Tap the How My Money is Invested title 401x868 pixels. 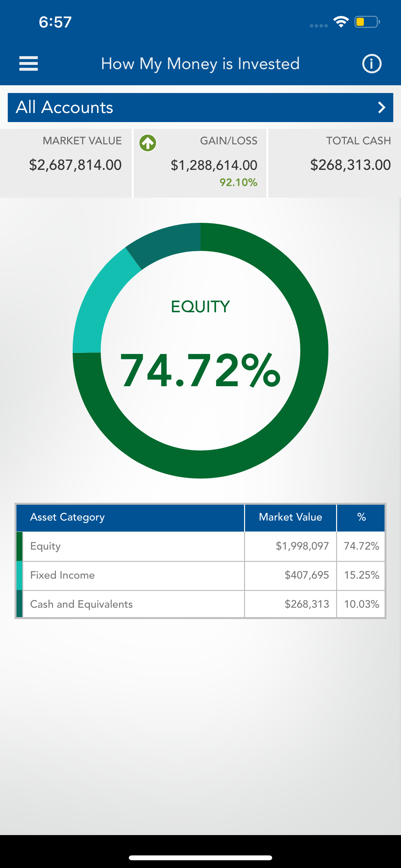pyautogui.click(x=200, y=64)
